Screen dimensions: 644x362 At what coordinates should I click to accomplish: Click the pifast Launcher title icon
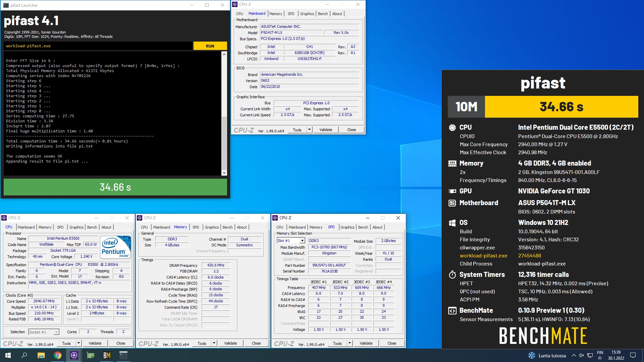pyautogui.click(x=6, y=5)
